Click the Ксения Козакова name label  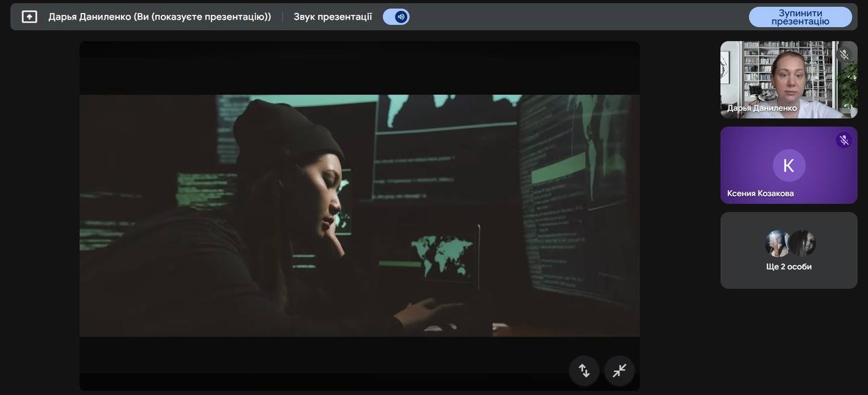click(x=760, y=194)
